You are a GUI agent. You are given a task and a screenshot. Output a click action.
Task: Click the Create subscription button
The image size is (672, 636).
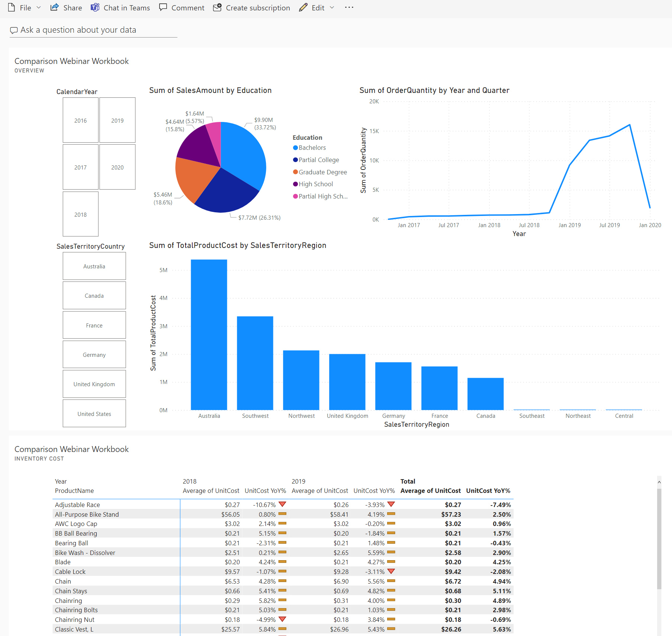pos(258,7)
